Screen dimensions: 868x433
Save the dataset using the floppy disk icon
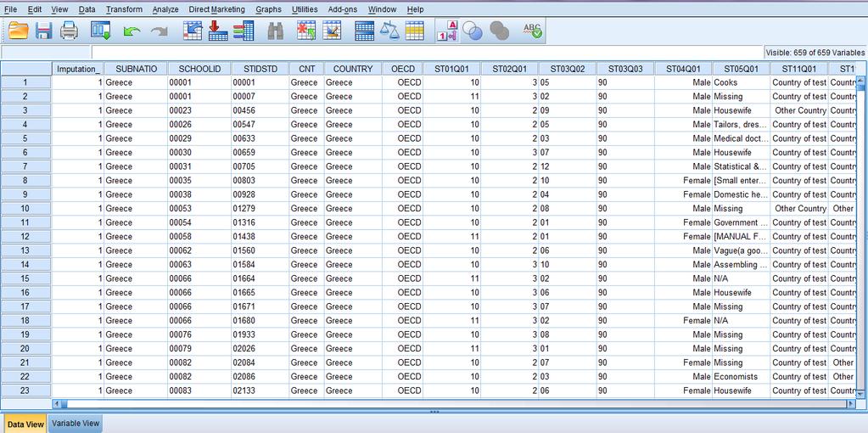point(44,31)
